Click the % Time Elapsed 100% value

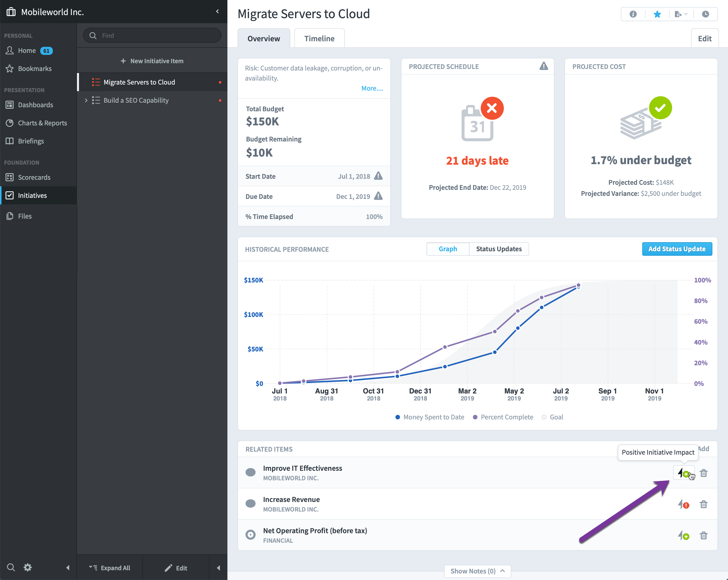click(x=374, y=217)
